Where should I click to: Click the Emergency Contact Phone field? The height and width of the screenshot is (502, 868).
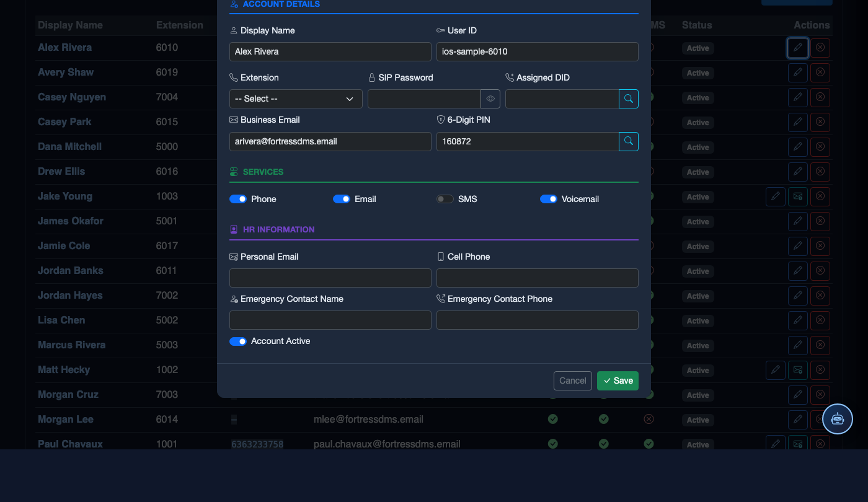[x=538, y=320]
